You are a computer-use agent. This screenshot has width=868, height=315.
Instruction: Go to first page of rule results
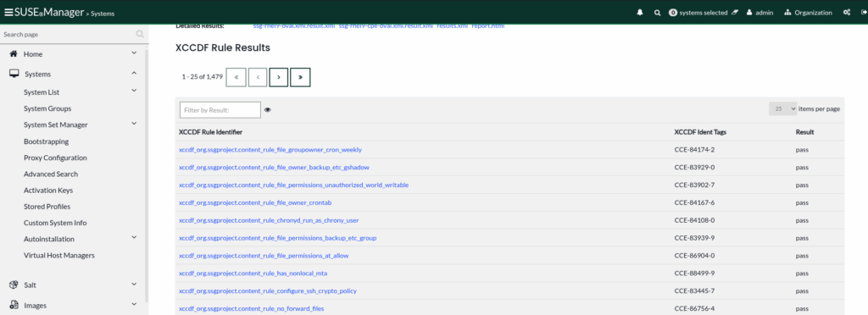(x=236, y=77)
